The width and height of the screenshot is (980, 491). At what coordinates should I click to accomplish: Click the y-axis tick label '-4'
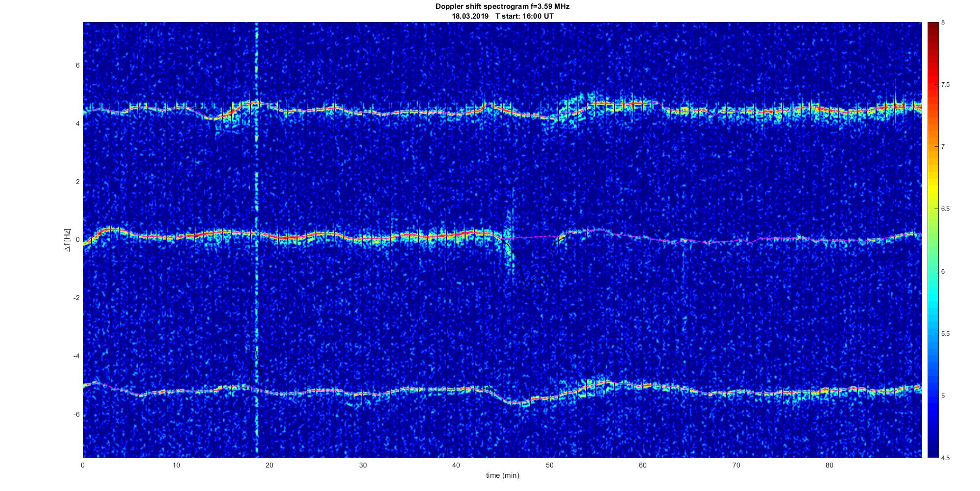tap(76, 356)
